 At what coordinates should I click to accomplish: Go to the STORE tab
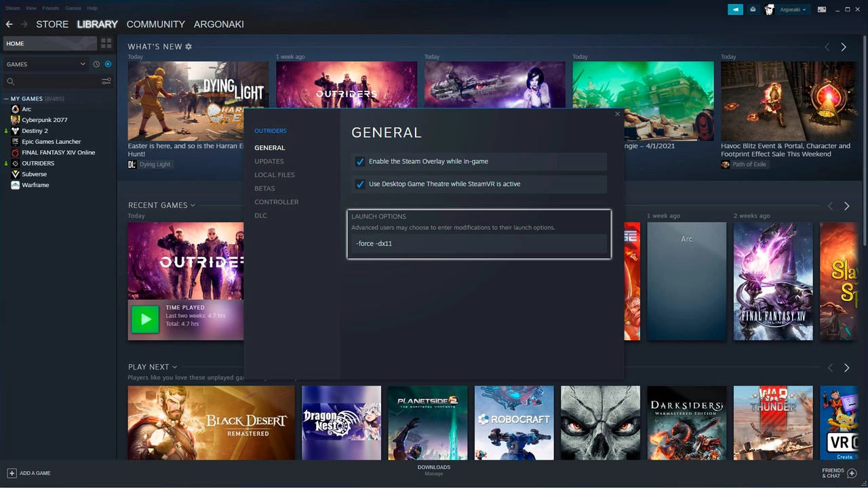pos(52,24)
